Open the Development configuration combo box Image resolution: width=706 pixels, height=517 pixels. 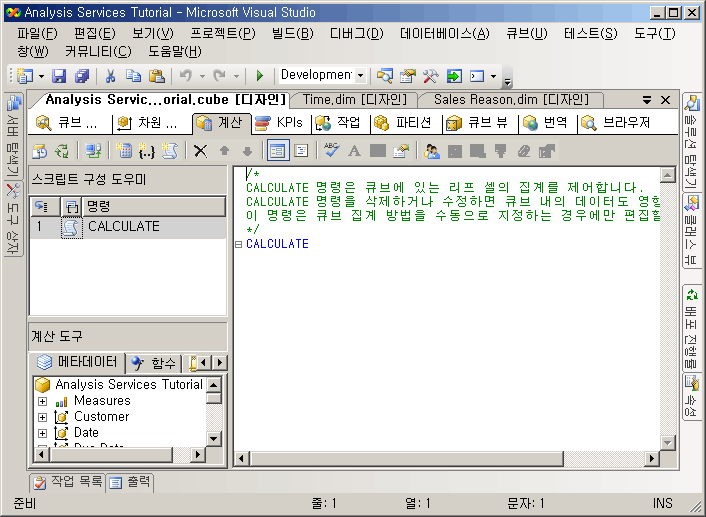[322, 75]
